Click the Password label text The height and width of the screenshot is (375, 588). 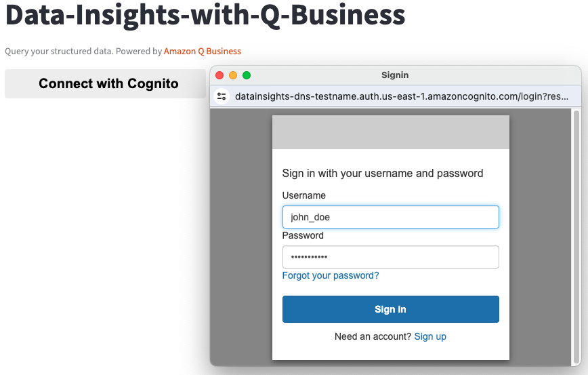(303, 235)
